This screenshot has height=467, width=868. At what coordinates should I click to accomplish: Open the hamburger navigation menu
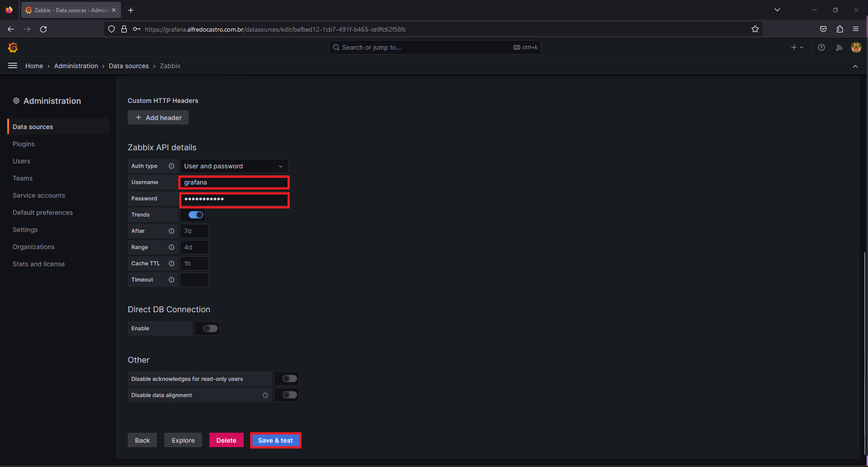[x=13, y=66]
